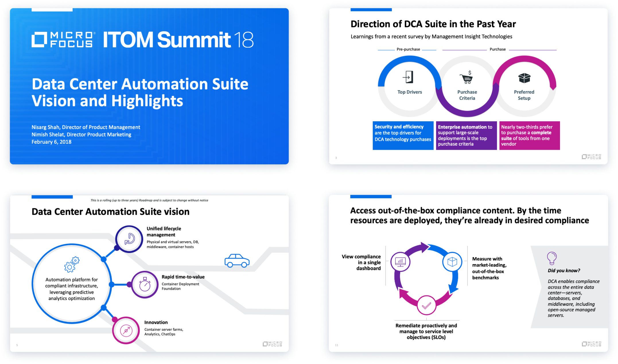Click the 'Purchase' phase label
The image size is (618, 364).
coord(497,49)
